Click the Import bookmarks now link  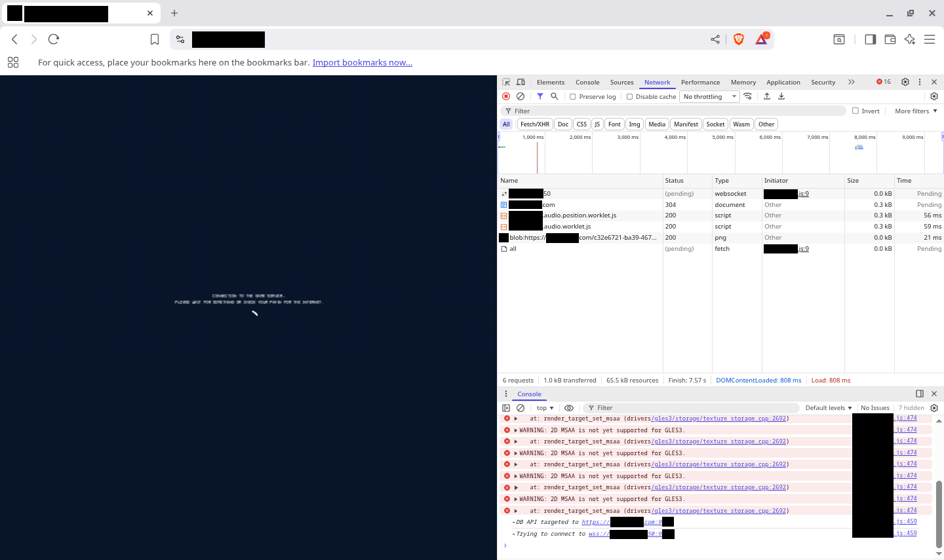pos(362,62)
